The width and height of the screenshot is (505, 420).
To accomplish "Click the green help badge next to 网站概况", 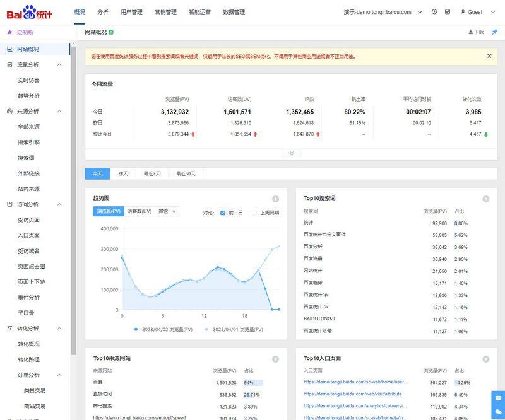I will coord(111,32).
